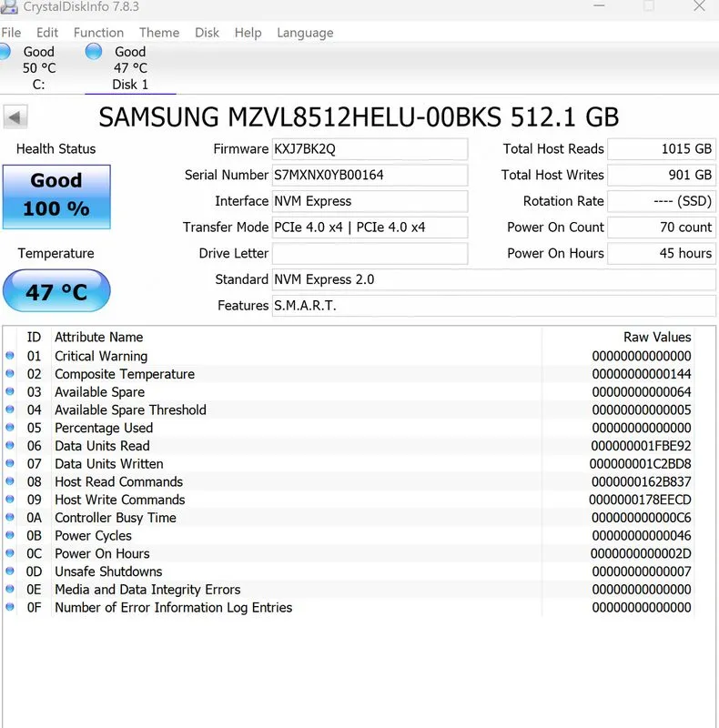Open the Language menu
The image size is (719, 728).
coord(305,33)
